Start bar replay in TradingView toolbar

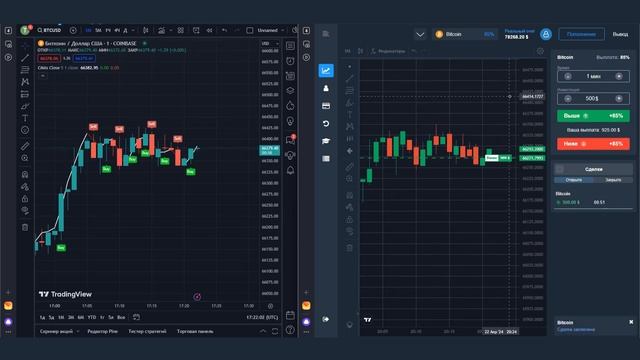pos(209,30)
